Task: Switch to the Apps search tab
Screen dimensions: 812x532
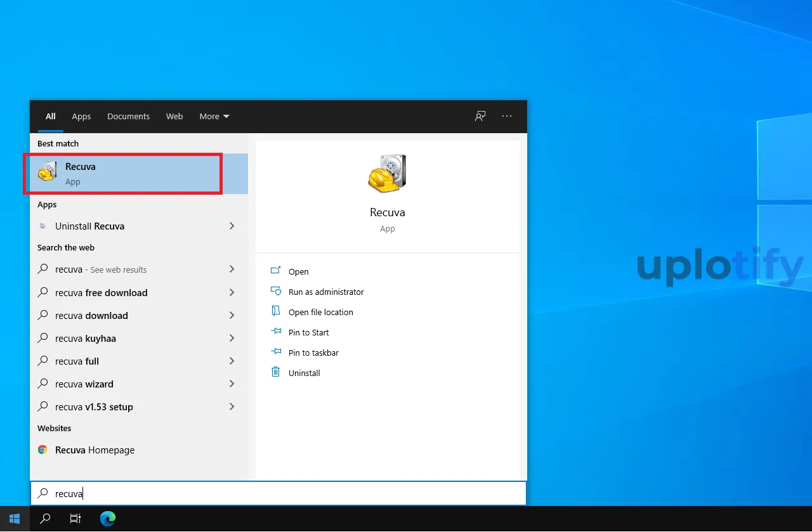Action: [x=81, y=116]
